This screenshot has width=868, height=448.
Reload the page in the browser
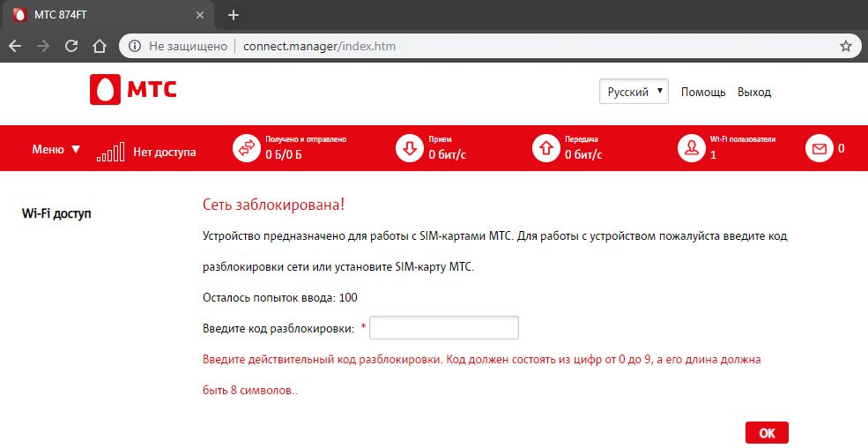[71, 46]
